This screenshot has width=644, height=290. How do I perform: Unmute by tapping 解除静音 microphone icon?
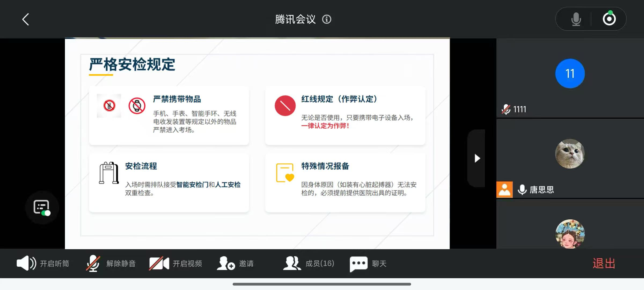click(x=93, y=263)
